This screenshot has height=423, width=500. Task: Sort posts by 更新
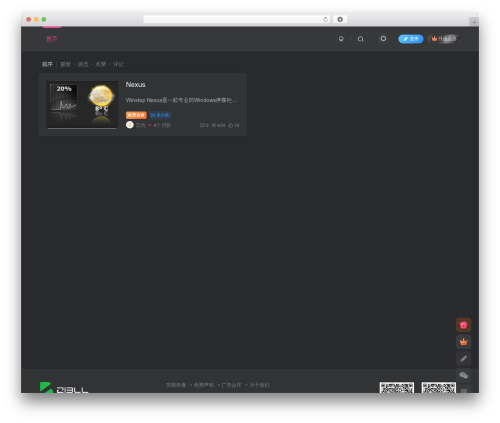point(65,64)
